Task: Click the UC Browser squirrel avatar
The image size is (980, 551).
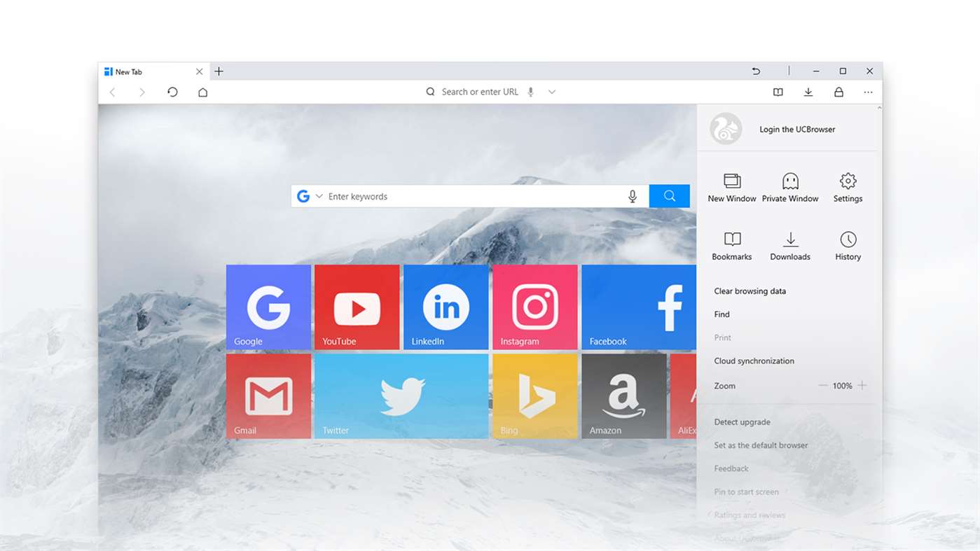Action: click(x=726, y=129)
